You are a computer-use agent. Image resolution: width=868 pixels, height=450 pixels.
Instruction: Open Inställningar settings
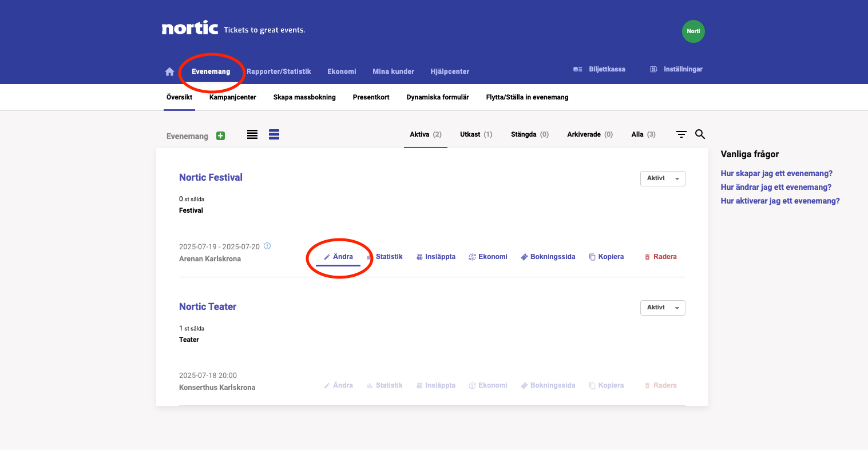[x=676, y=69]
